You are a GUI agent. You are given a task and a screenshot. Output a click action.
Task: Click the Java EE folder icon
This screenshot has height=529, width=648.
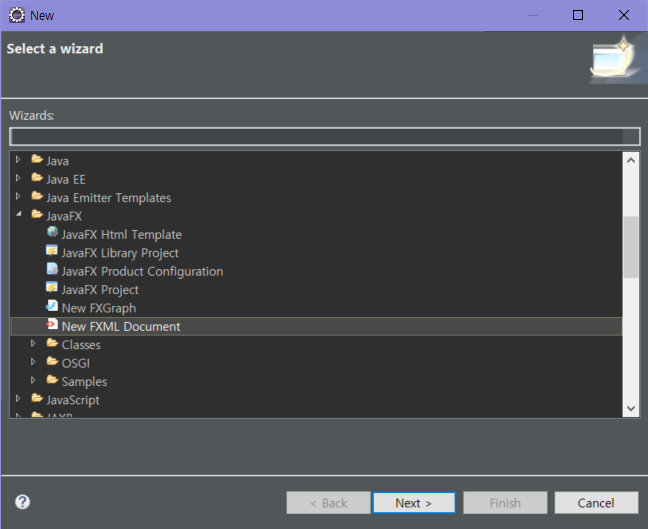coord(37,178)
